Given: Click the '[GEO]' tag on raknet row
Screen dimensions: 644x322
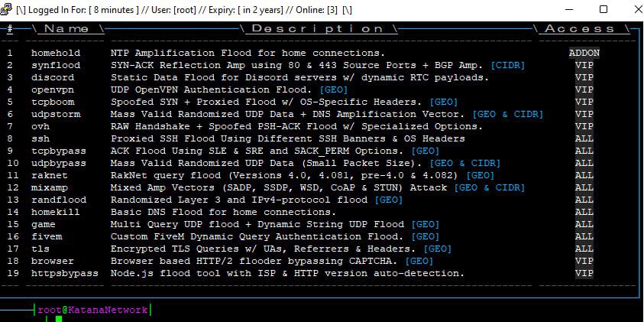Looking at the screenshot, I should click(480, 176).
